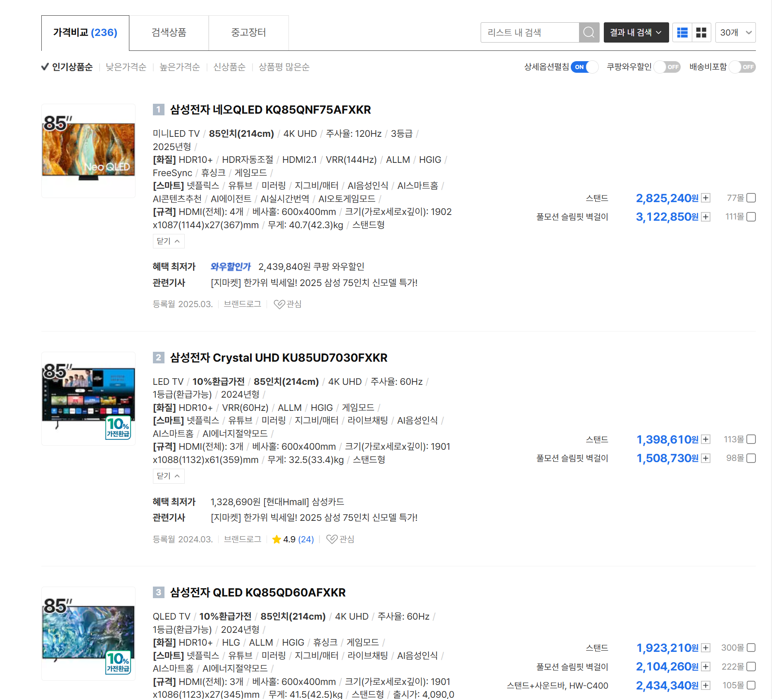This screenshot has height=699, width=784.
Task: Check the 105몰 사운드바 checkbox
Action: click(751, 685)
